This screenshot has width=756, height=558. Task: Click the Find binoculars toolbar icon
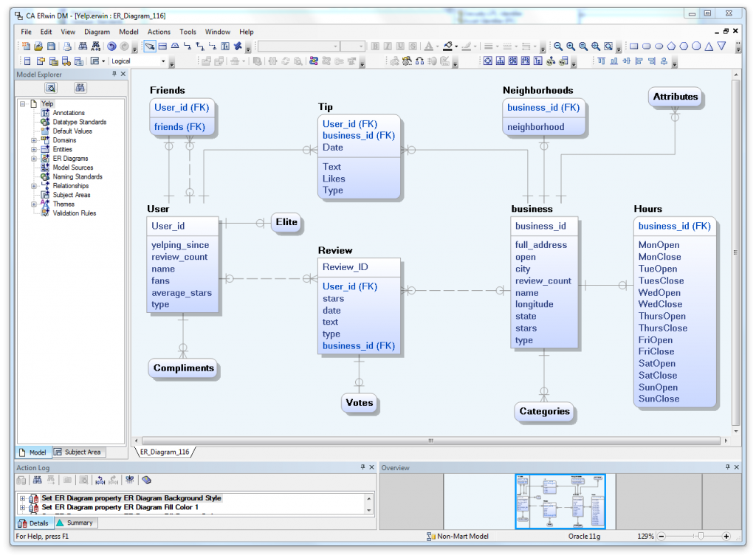pyautogui.click(x=83, y=46)
